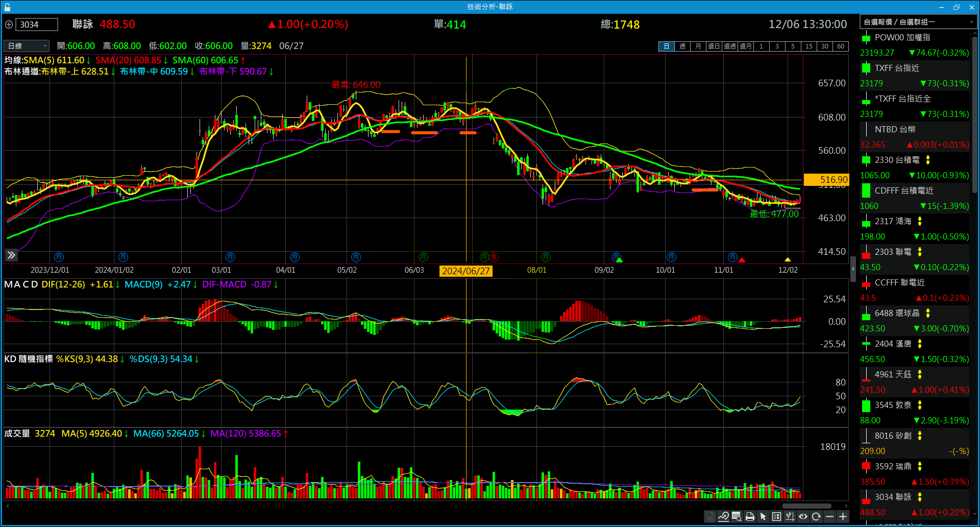Click the add symbol plus circle icon
Viewport: 980px width, 527px height.
[x=9, y=25]
